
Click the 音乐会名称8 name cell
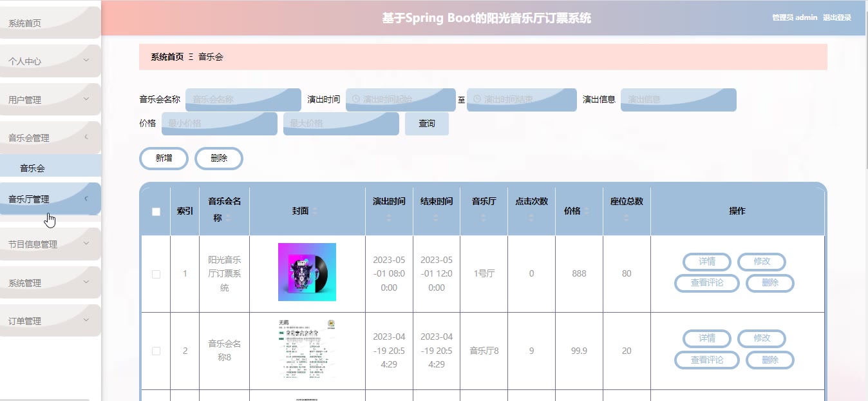(x=225, y=351)
